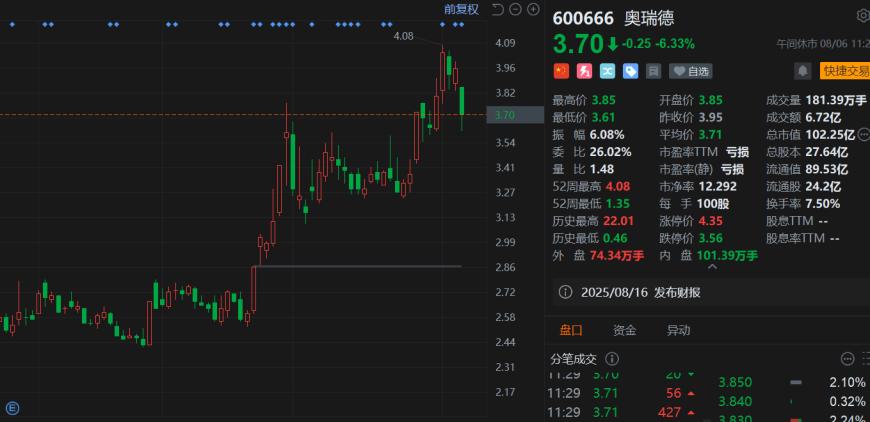
Task: Click info icon next to 分笔成交
Action: click(613, 359)
